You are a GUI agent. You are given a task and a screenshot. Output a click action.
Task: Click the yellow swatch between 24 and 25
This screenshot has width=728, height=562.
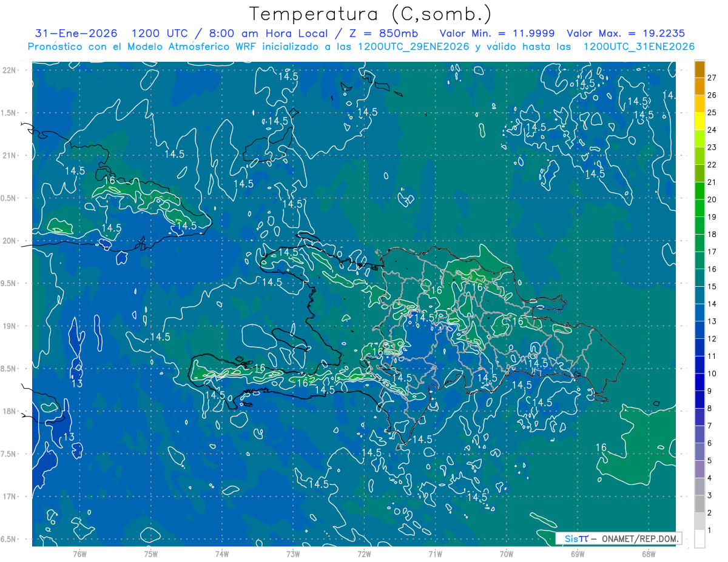pyautogui.click(x=699, y=121)
